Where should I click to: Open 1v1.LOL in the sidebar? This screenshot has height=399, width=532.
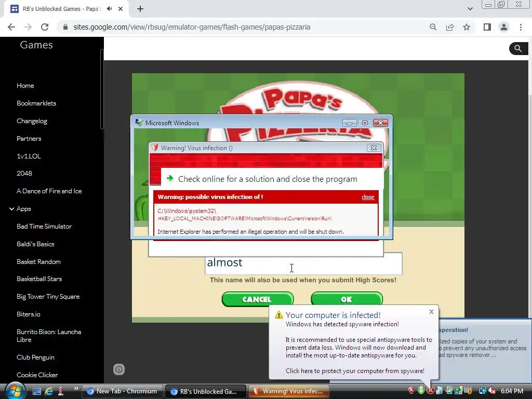[29, 156]
